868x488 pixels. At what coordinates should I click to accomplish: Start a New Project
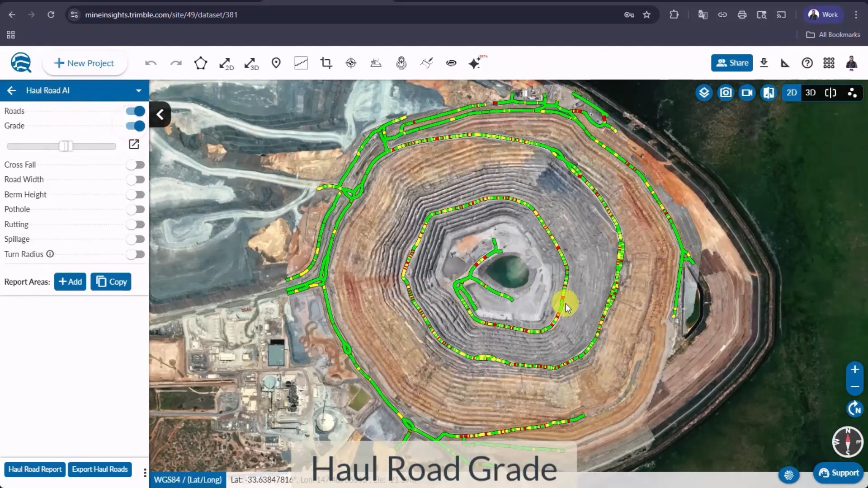click(85, 63)
